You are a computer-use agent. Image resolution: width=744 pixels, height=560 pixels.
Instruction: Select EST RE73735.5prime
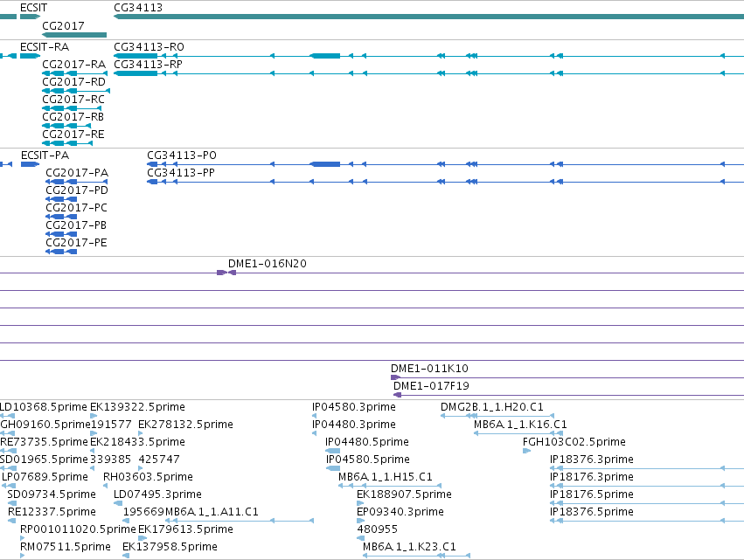coord(44,442)
